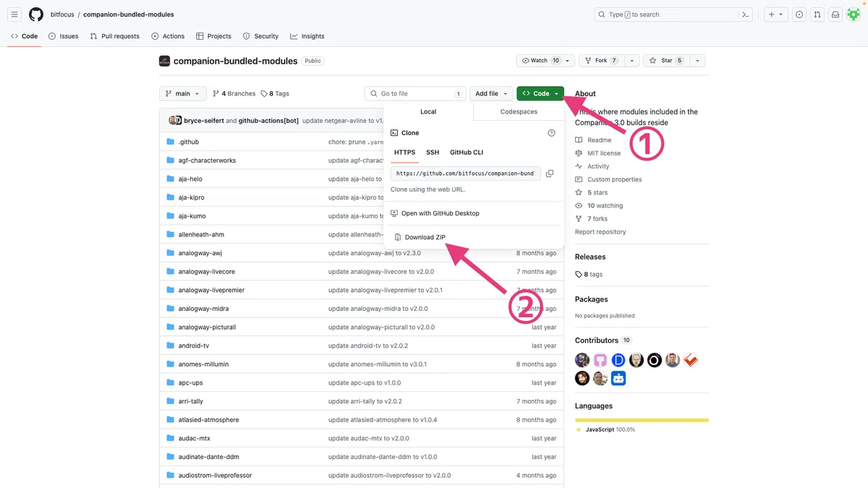Open the Projects tab
The width and height of the screenshot is (868, 488).
(x=213, y=36)
